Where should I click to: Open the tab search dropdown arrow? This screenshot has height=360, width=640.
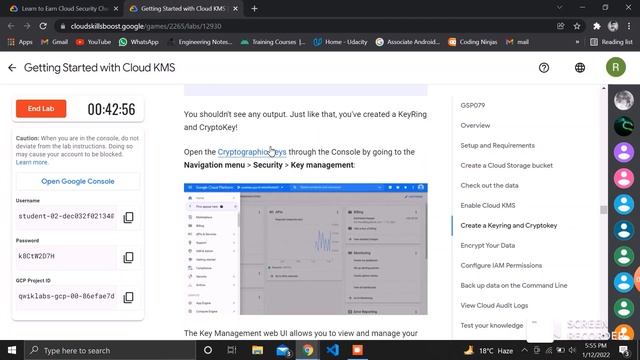pos(560,8)
